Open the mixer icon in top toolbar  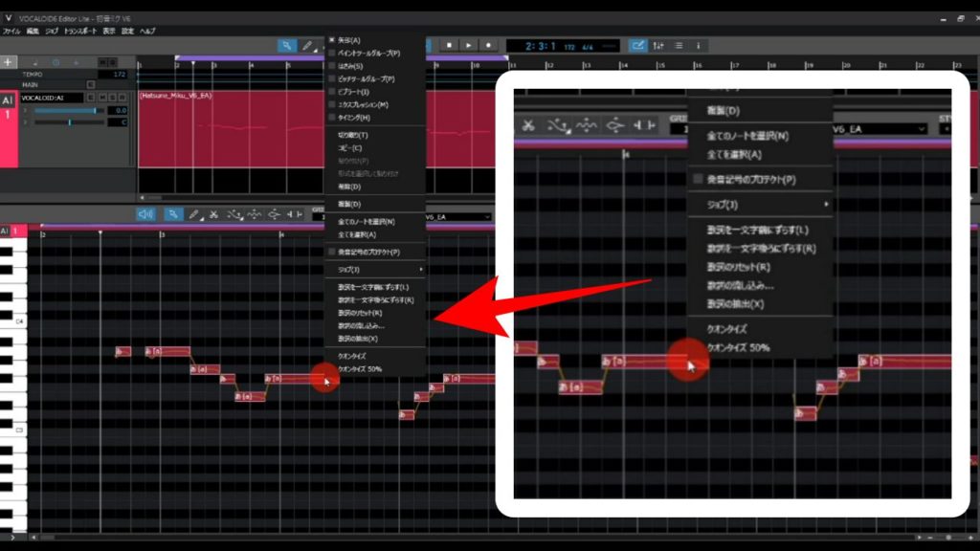(x=658, y=45)
